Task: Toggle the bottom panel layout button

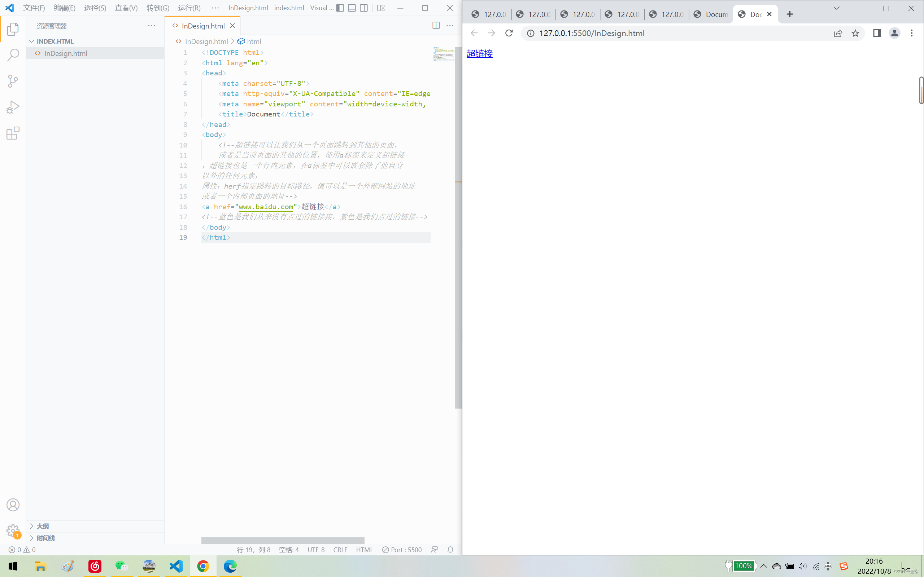Action: pos(352,8)
